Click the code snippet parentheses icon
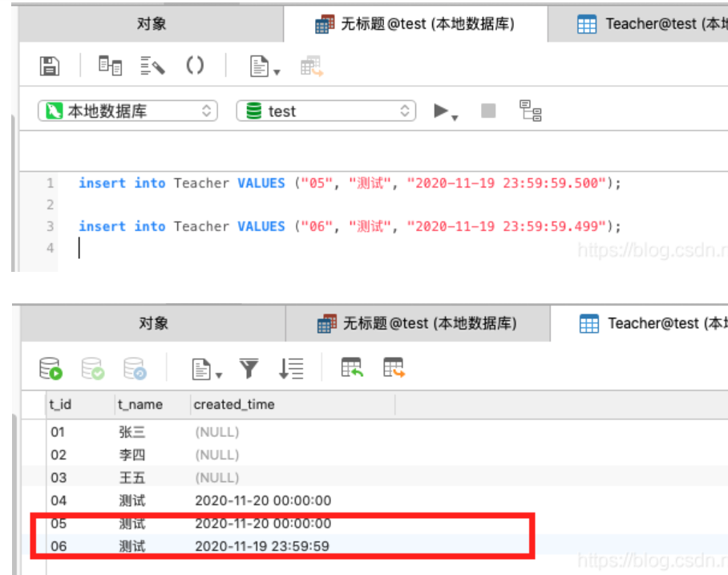The image size is (728, 575). point(195,66)
